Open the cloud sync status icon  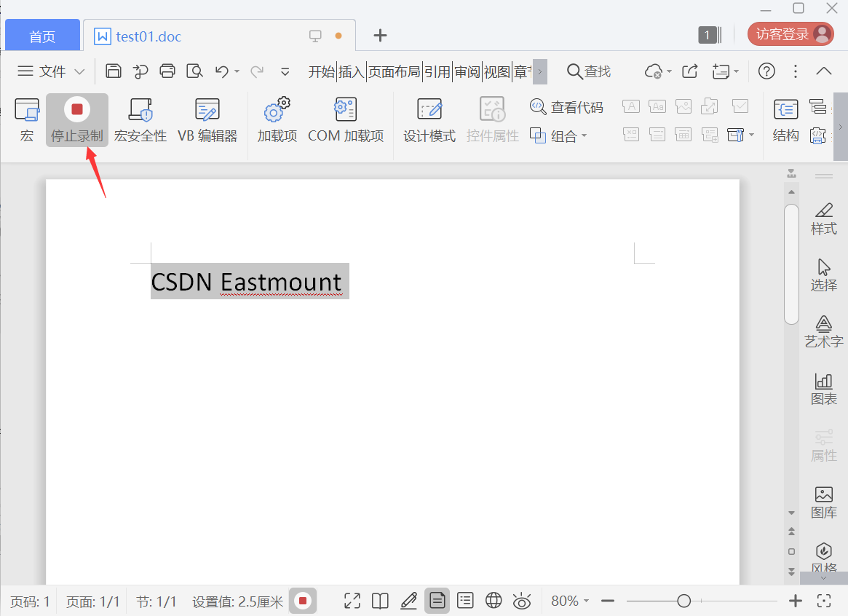654,71
